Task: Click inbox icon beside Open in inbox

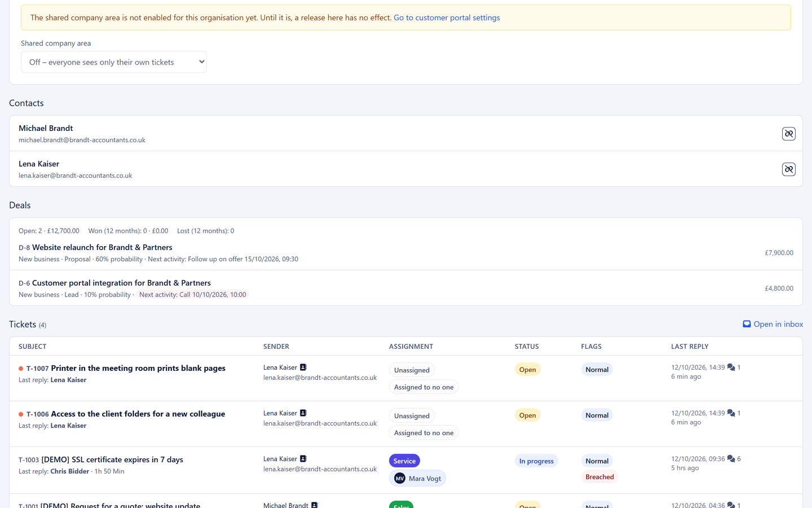Action: click(x=747, y=324)
